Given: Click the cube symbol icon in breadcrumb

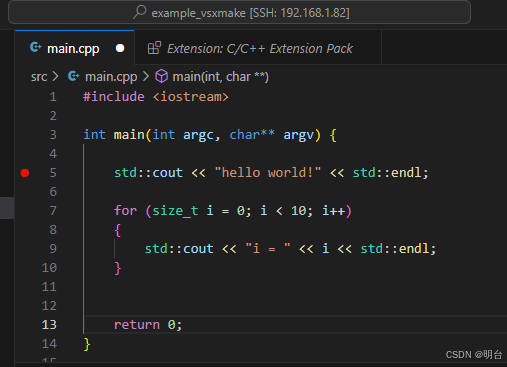Looking at the screenshot, I should (x=161, y=76).
